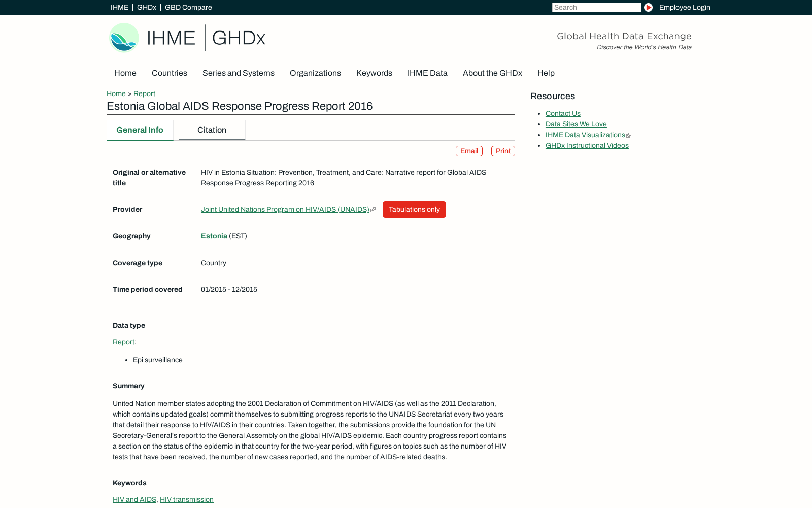Open the HIV and AIDS keyword link
The image size is (812, 508).
click(x=134, y=500)
